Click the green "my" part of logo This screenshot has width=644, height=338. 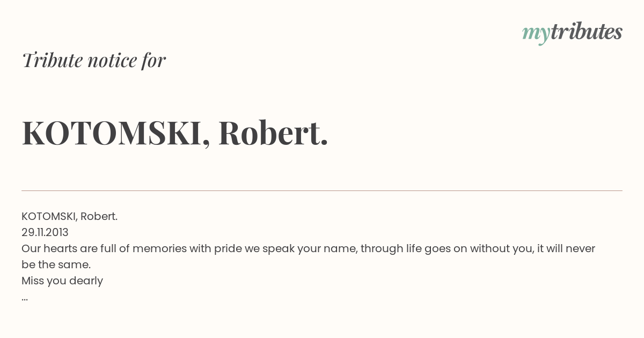[x=536, y=34]
